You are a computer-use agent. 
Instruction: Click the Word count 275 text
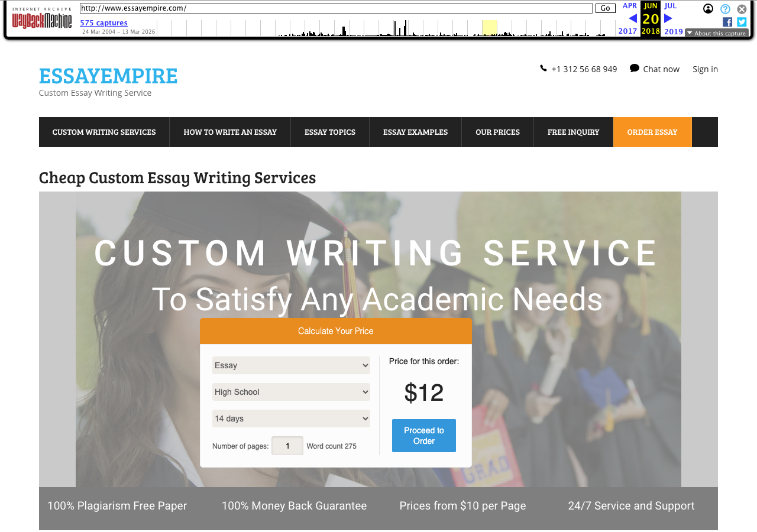coord(331,446)
